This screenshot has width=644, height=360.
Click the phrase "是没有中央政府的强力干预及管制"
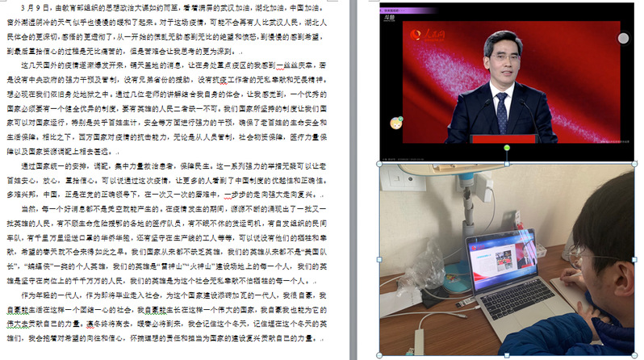click(61, 80)
